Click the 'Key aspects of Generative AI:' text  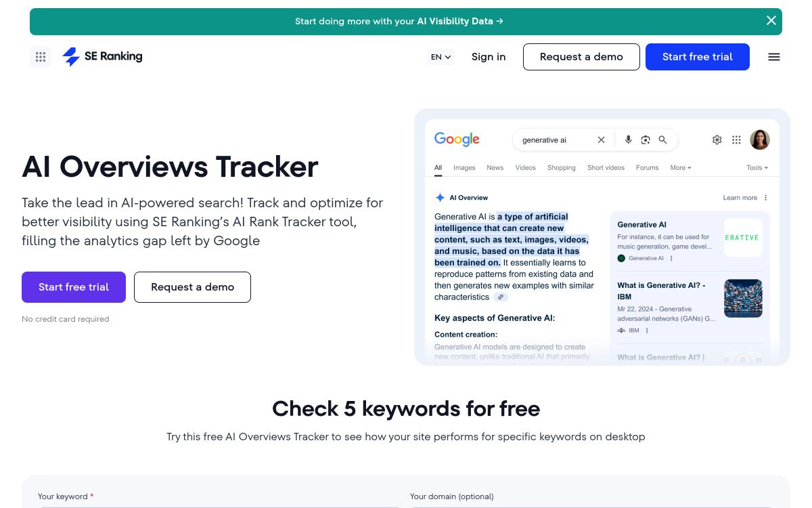coord(495,318)
